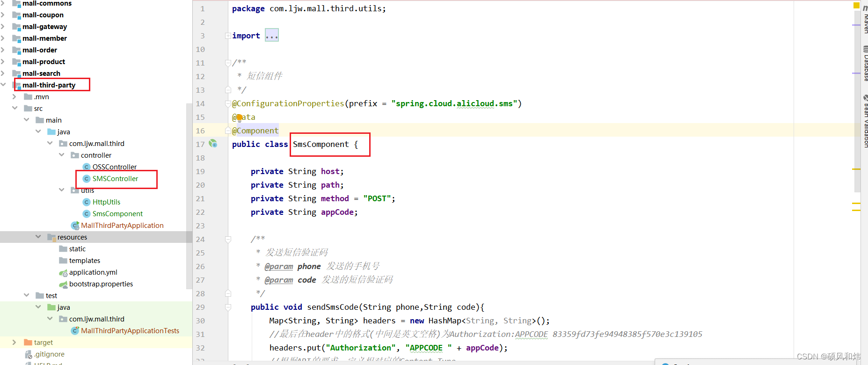Collapse the resources folder arrow

(38, 237)
